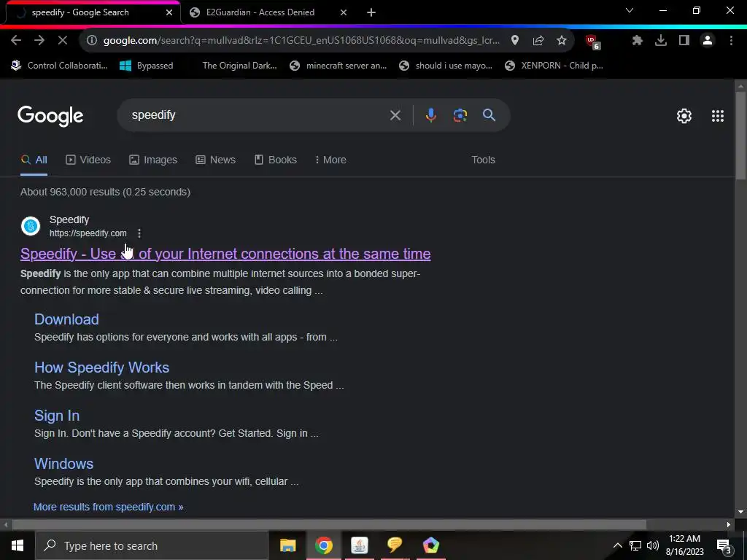Click the location pin icon in address bar
747x560 pixels.
tap(515, 41)
